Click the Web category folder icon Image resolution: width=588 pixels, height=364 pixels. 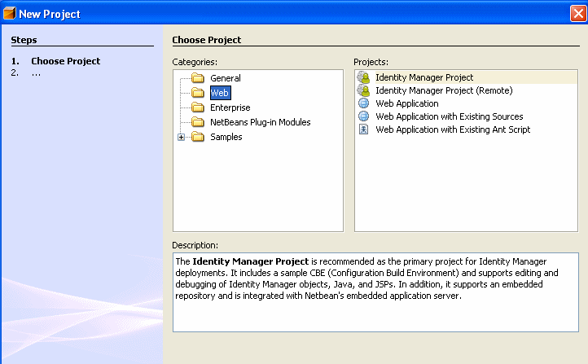click(198, 93)
